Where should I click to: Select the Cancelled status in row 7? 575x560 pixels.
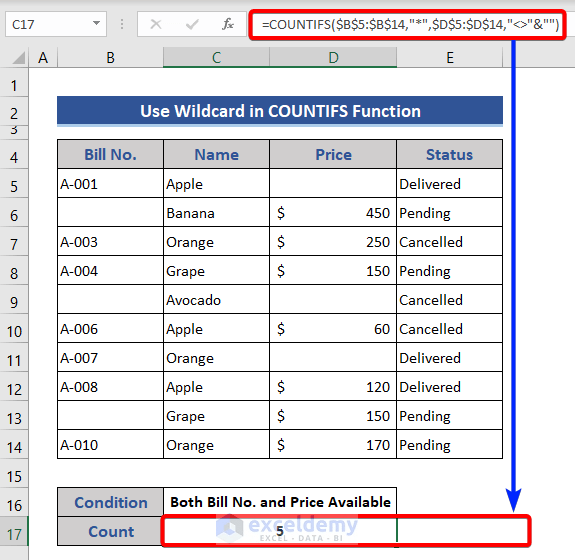point(450,241)
